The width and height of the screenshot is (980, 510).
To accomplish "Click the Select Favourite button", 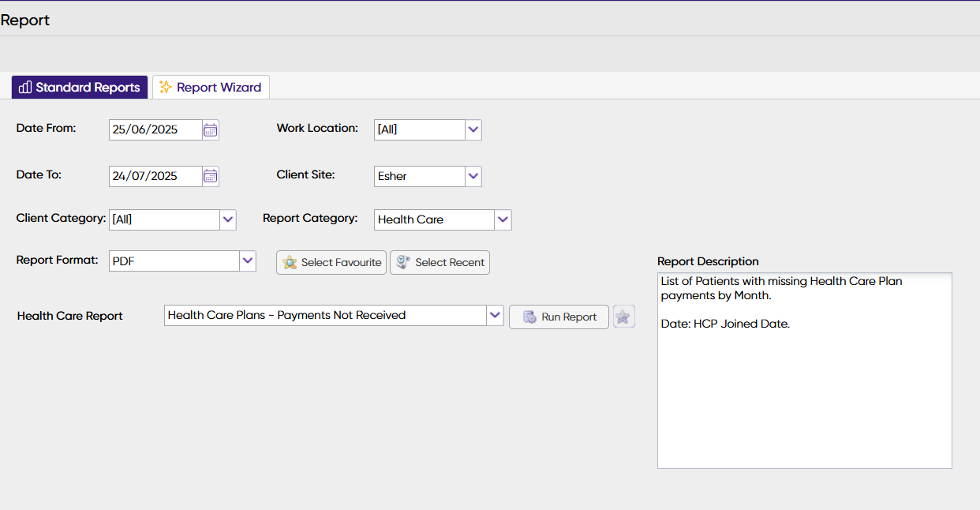I will coord(331,262).
